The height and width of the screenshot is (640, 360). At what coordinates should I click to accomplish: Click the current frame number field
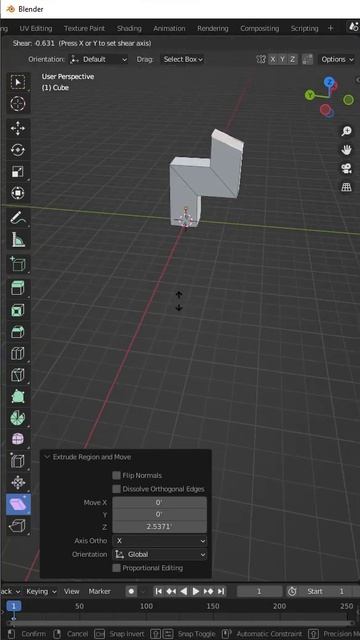point(259,591)
